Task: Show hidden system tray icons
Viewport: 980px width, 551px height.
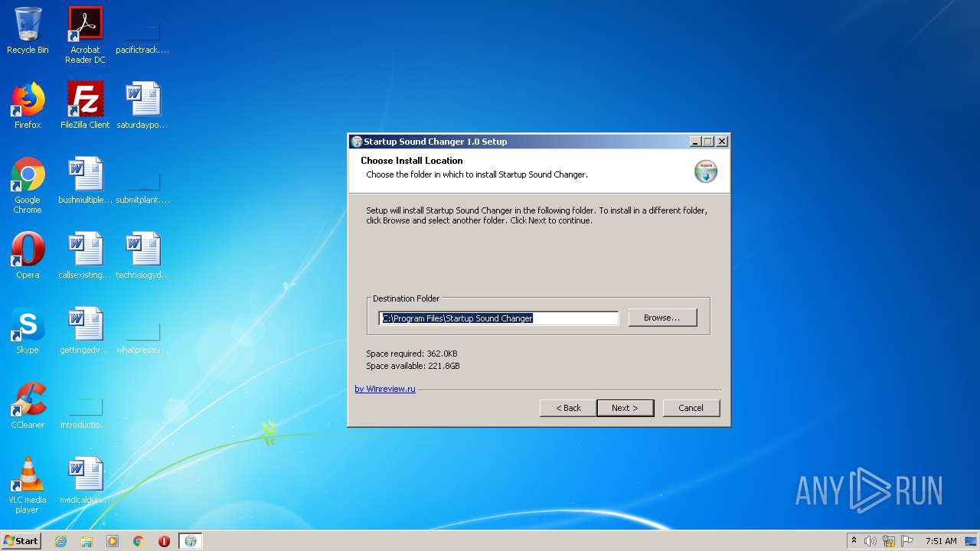Action: 854,541
